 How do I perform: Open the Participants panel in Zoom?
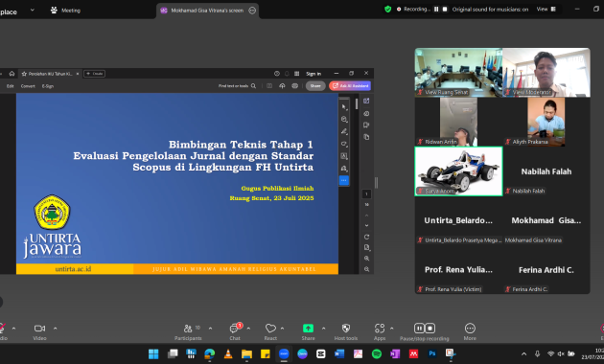(188, 331)
